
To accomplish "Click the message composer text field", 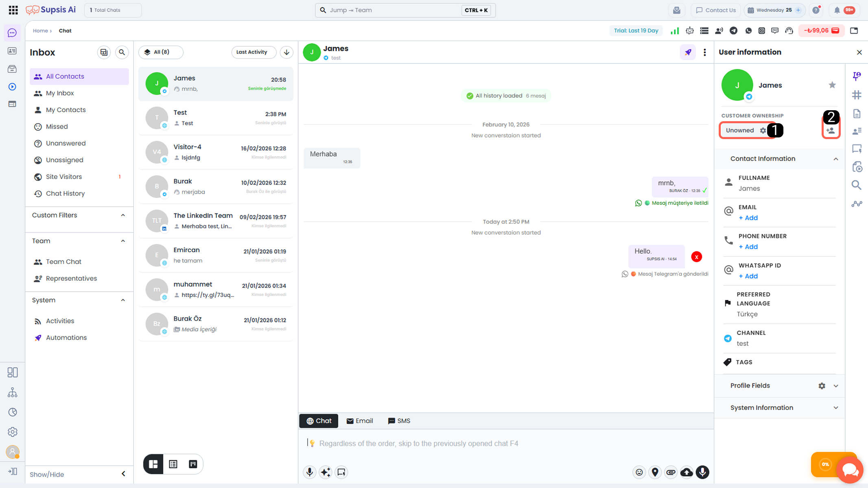I will tap(506, 443).
